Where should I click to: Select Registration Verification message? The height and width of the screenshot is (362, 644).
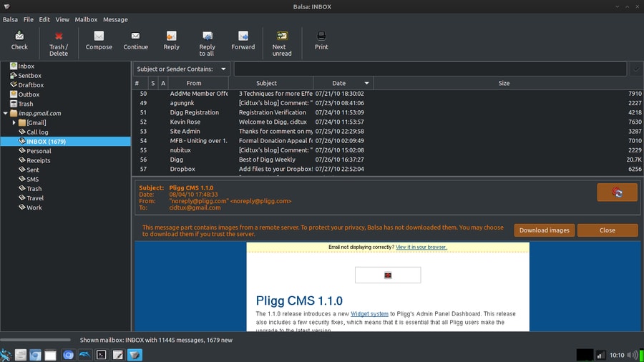[388, 112]
